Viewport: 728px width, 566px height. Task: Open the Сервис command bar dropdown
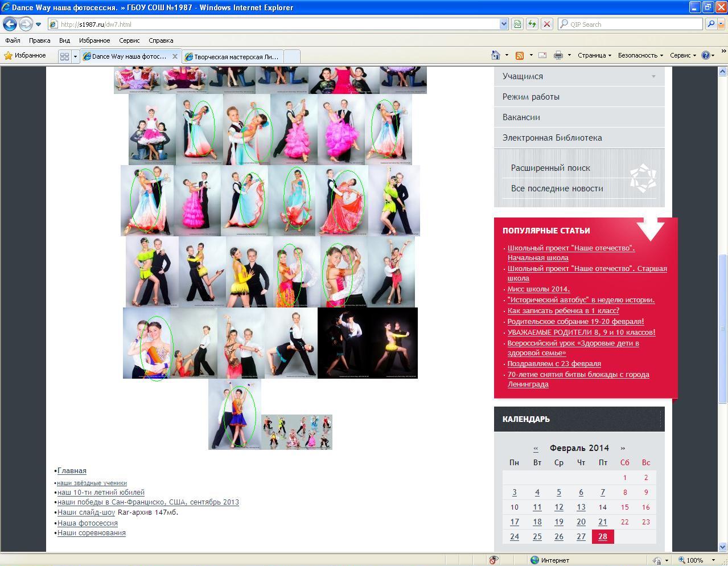683,55
